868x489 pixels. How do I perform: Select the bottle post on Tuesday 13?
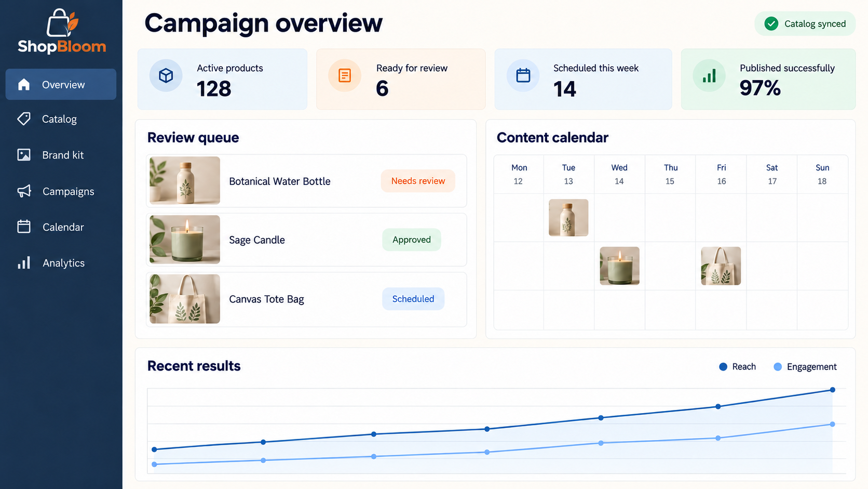point(568,218)
